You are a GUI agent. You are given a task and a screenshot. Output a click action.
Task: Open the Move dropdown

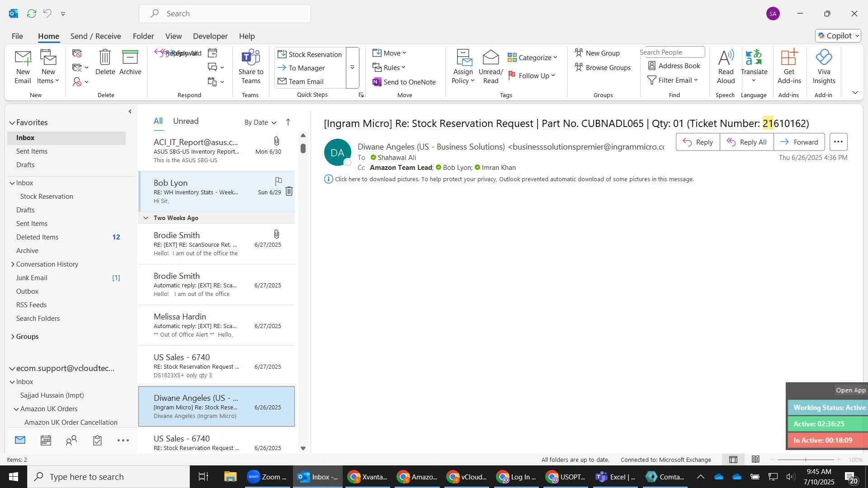click(x=390, y=53)
